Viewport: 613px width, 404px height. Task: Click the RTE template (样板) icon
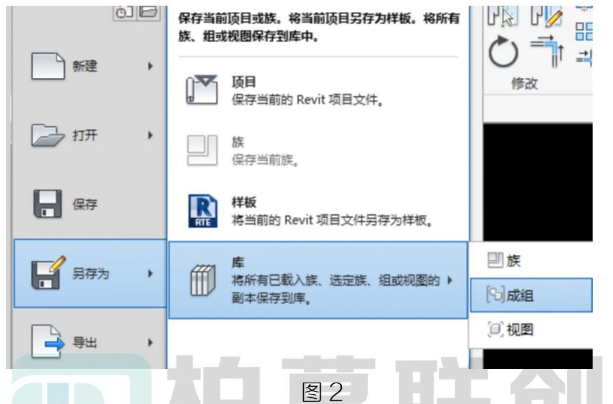click(x=203, y=211)
